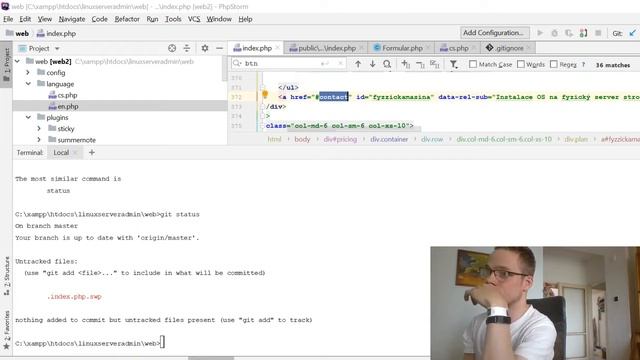This screenshot has height=360, width=640.
Task: Go to previous occurrence up arrow
Action: [x=358, y=64]
